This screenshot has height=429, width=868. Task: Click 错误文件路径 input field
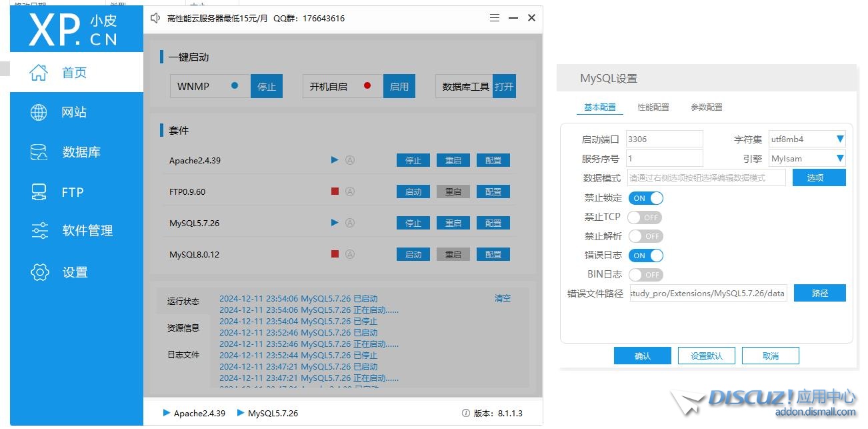pyautogui.click(x=708, y=293)
